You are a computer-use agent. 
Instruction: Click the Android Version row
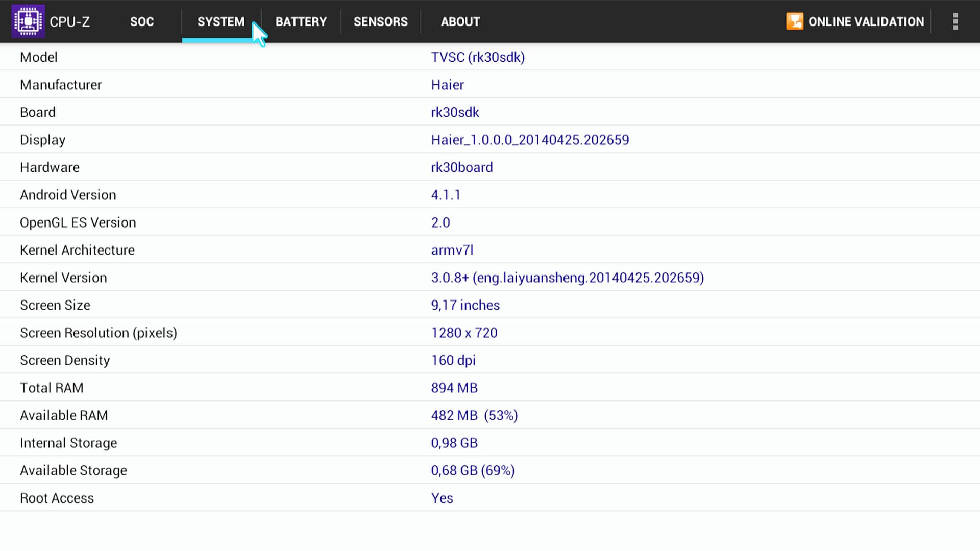68,195
